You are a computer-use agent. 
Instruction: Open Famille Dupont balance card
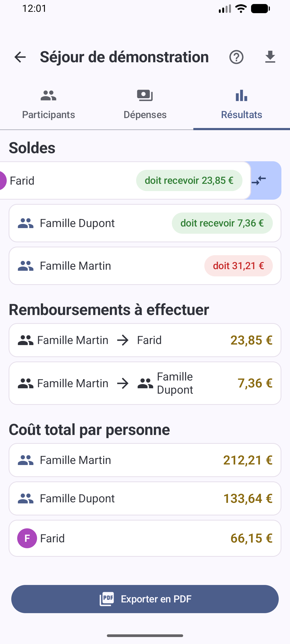pos(145,223)
